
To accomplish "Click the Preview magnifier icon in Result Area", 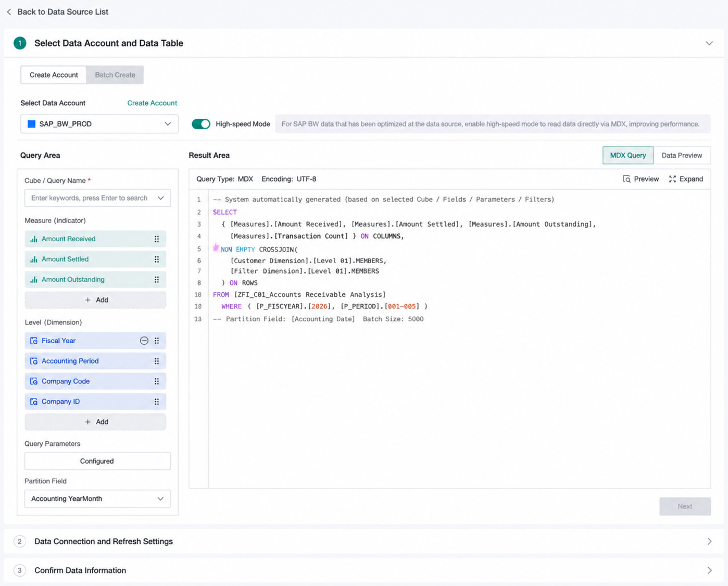I will 626,179.
